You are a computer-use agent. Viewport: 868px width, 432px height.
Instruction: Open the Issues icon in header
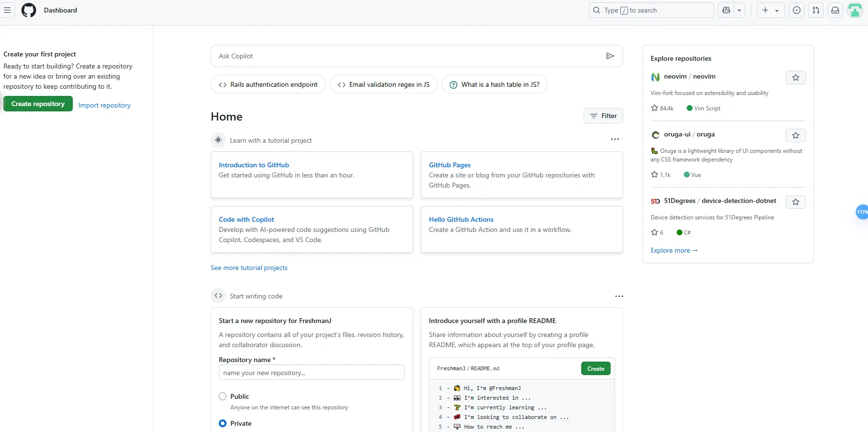click(797, 10)
